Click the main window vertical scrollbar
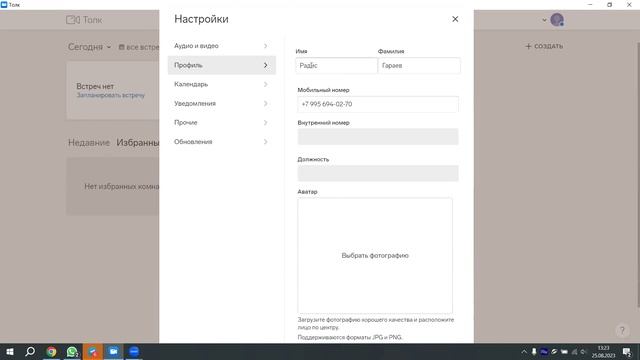Screen dimensions: 640x360 (x=638, y=176)
